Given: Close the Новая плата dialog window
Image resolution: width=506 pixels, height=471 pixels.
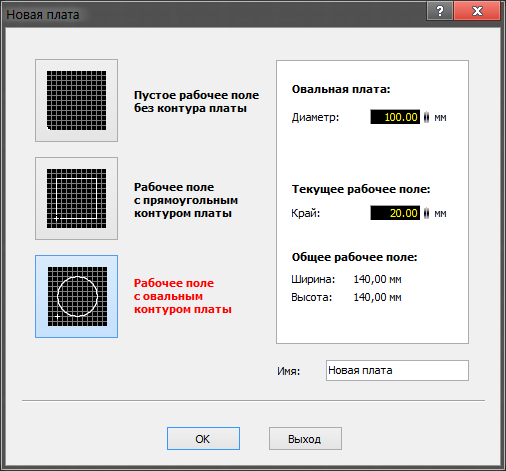Looking at the screenshot, I should tap(477, 11).
